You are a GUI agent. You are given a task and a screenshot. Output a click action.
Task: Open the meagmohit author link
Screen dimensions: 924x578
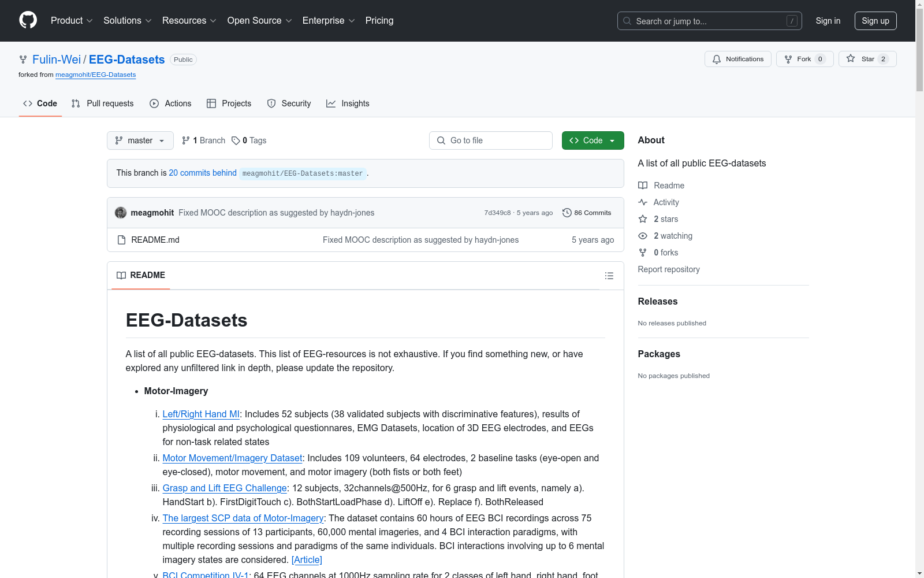click(152, 213)
